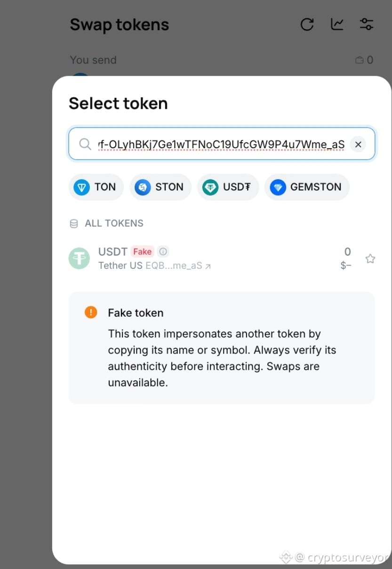Click the magnifier search icon

[85, 144]
